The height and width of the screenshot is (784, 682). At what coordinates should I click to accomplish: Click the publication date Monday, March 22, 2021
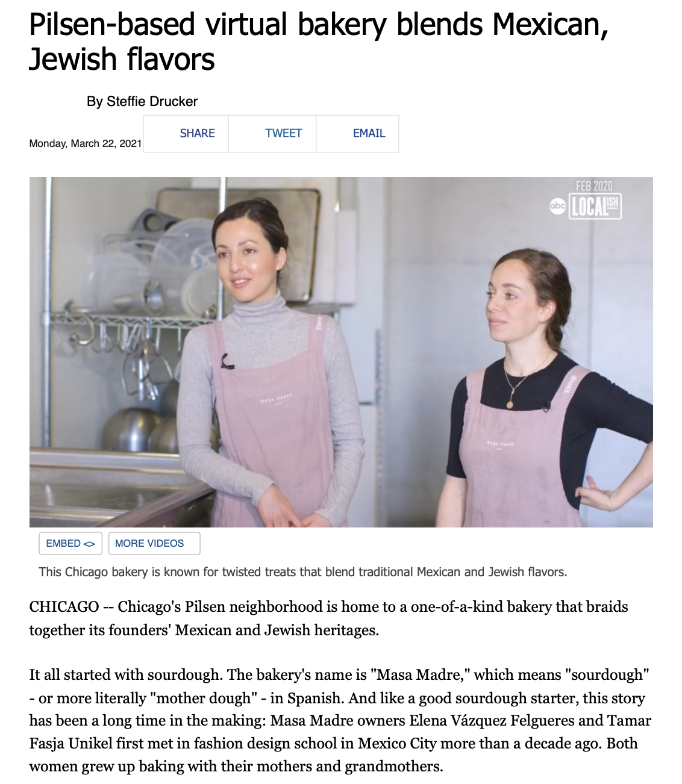(86, 143)
